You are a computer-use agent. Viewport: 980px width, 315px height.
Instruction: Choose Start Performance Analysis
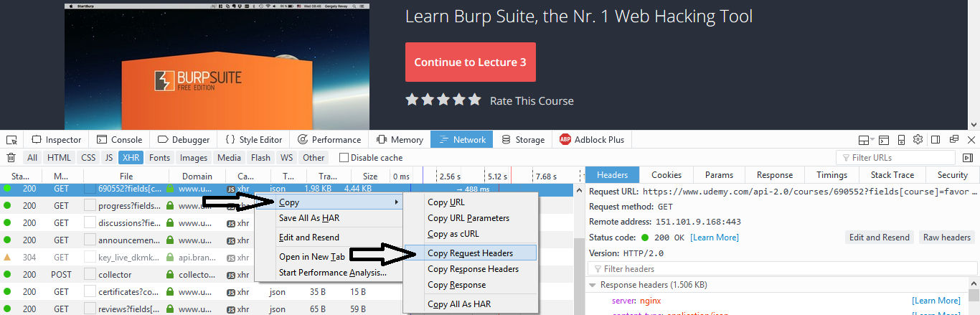coord(329,272)
